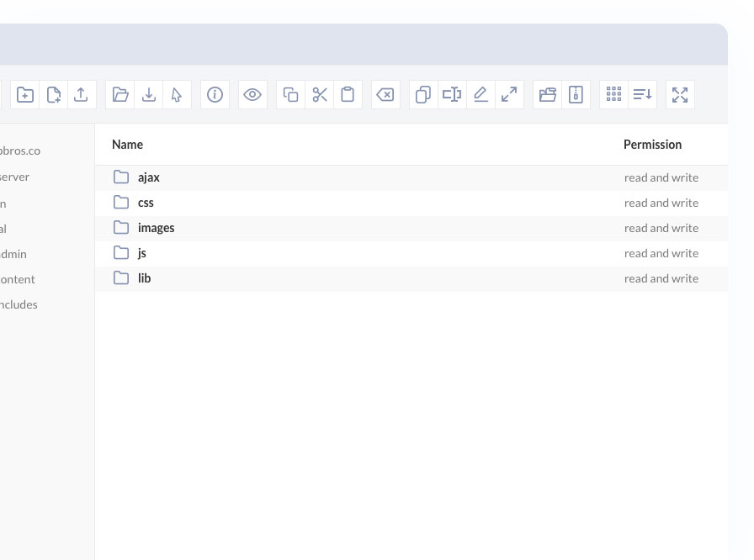Toggle grid view layout
754x560 pixels.
(x=613, y=94)
